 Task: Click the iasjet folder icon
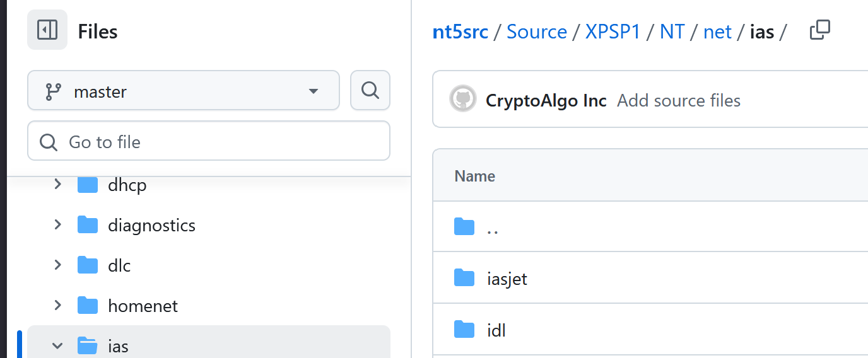point(464,277)
